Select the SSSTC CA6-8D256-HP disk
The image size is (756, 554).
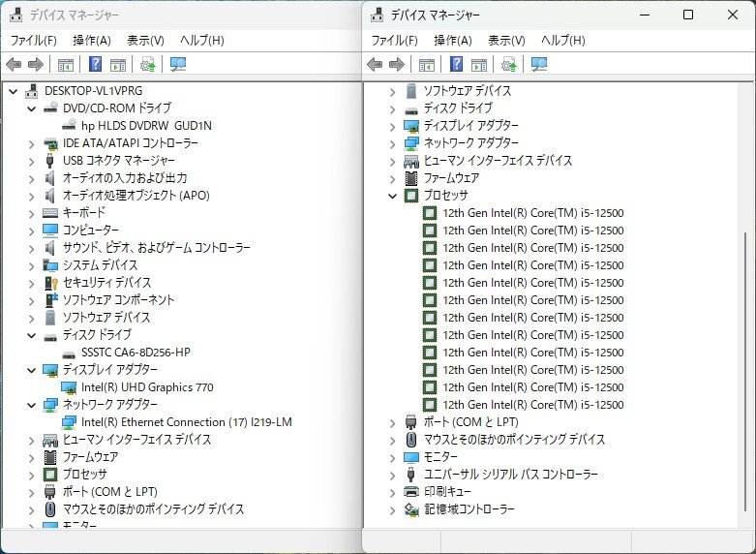[136, 353]
